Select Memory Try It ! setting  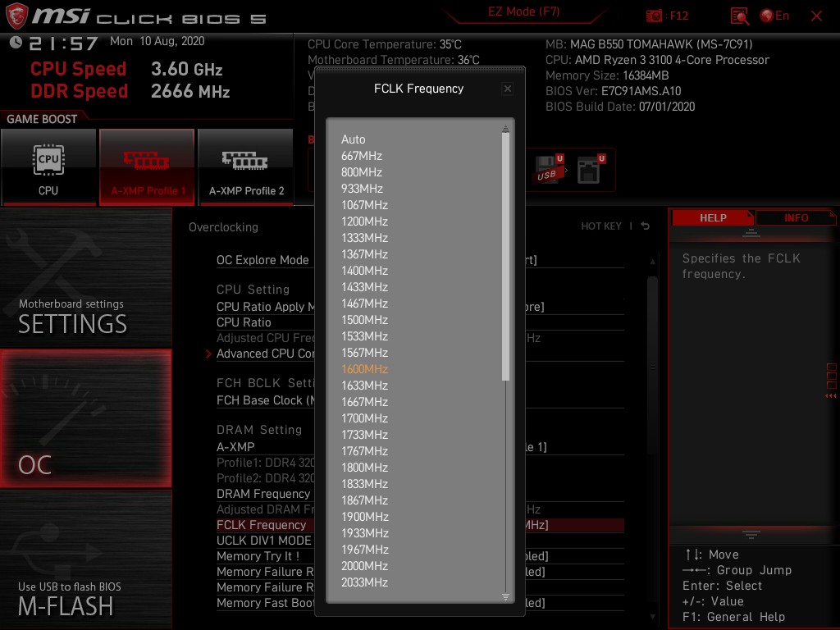[258, 556]
